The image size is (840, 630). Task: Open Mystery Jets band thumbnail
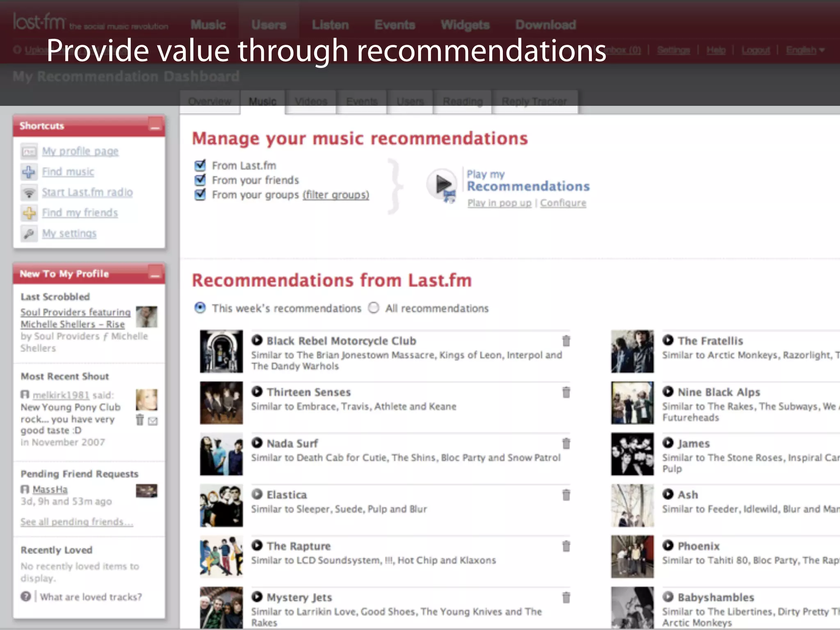click(x=221, y=607)
